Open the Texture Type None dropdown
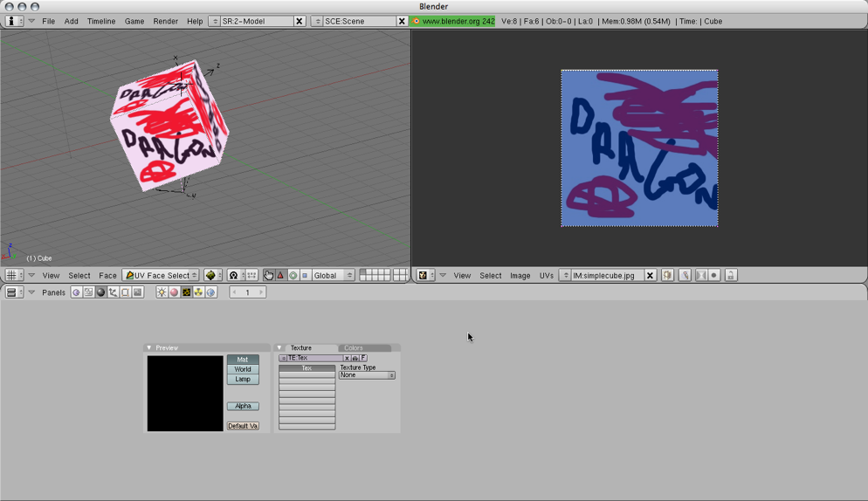Image resolution: width=868 pixels, height=501 pixels. pos(367,375)
